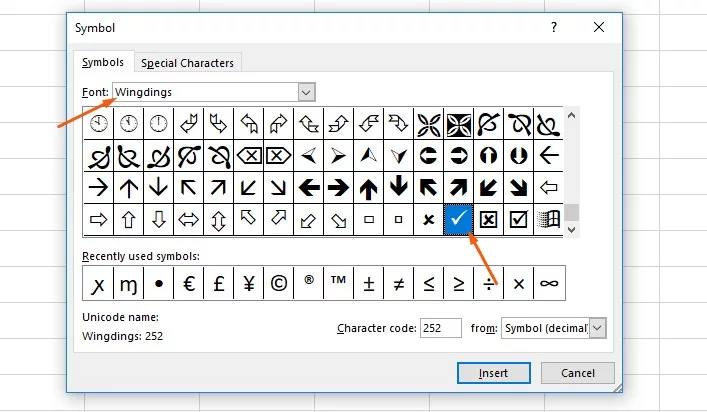Pick the bold right arrow symbol
The height and width of the screenshot is (412, 707).
click(x=338, y=187)
